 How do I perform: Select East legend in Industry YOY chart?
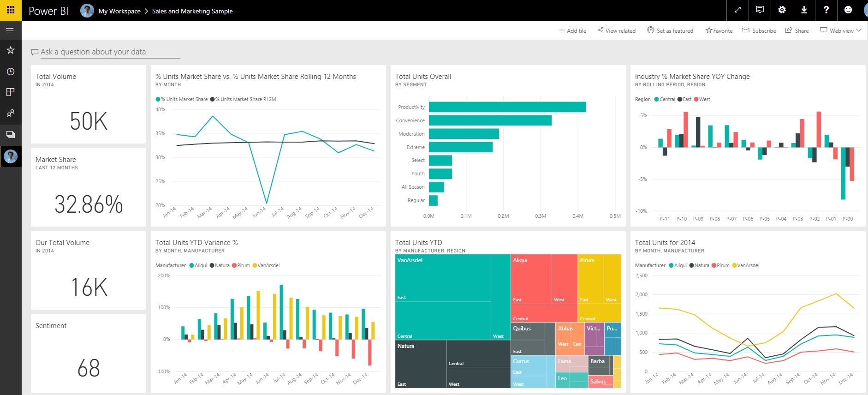pos(684,99)
